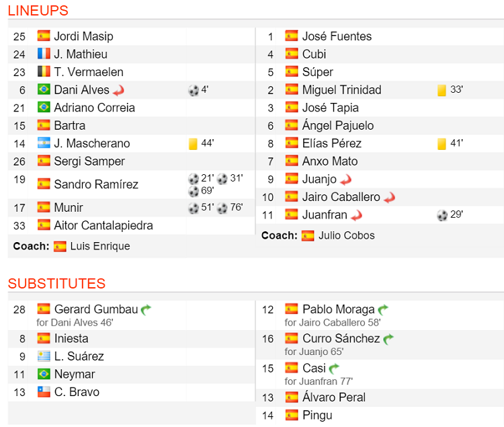The height and width of the screenshot is (427, 504).
Task: Click the SUBSTITUTES section heading
Action: pos(56,283)
